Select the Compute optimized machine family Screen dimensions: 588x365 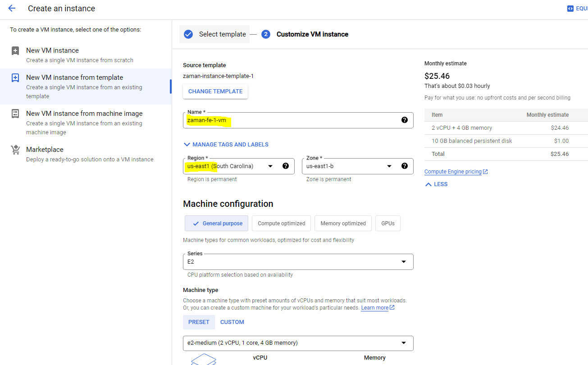(281, 224)
